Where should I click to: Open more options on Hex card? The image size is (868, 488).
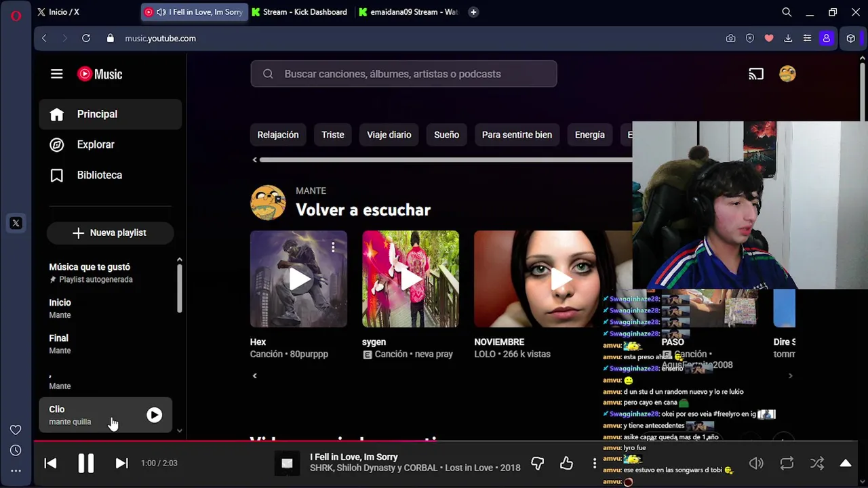click(333, 247)
